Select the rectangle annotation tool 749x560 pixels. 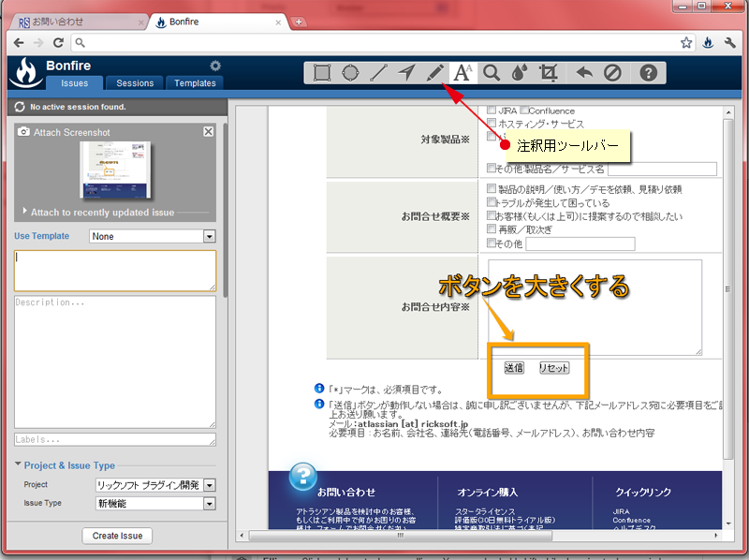pos(322,73)
